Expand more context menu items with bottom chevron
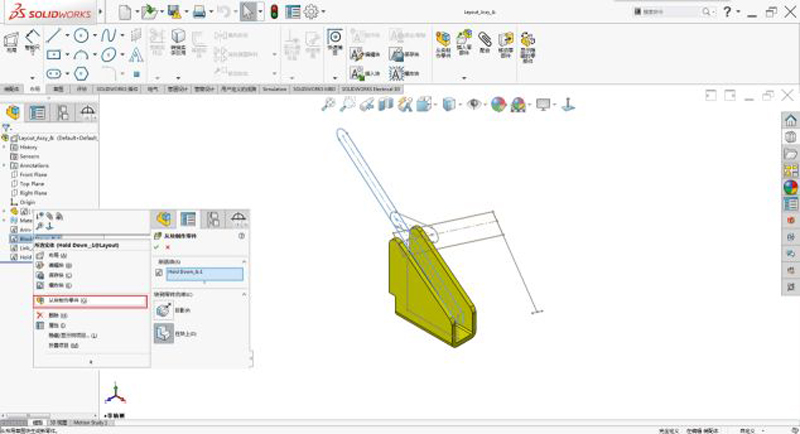Screen dimensions: 800x434 (91, 362)
